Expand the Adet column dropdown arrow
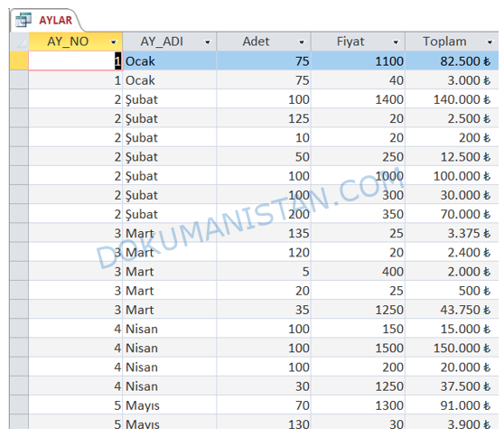This screenshot has width=504, height=437. (x=302, y=42)
